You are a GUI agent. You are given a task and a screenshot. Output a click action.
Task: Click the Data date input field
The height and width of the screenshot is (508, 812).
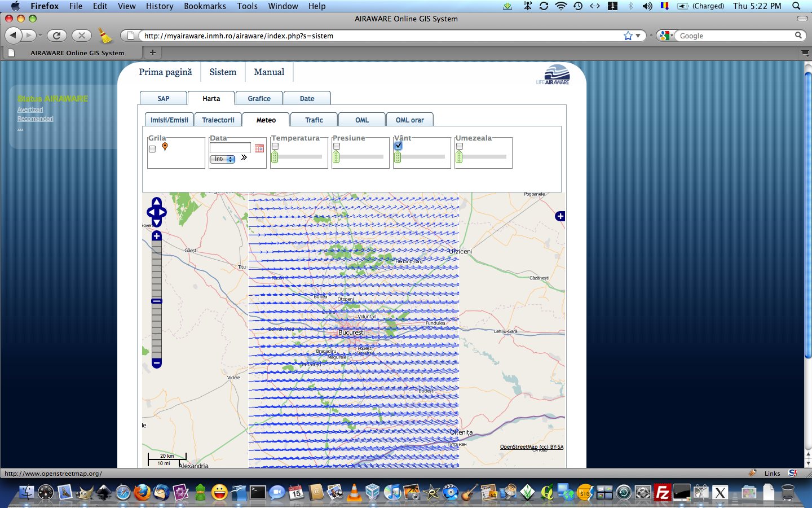click(230, 147)
